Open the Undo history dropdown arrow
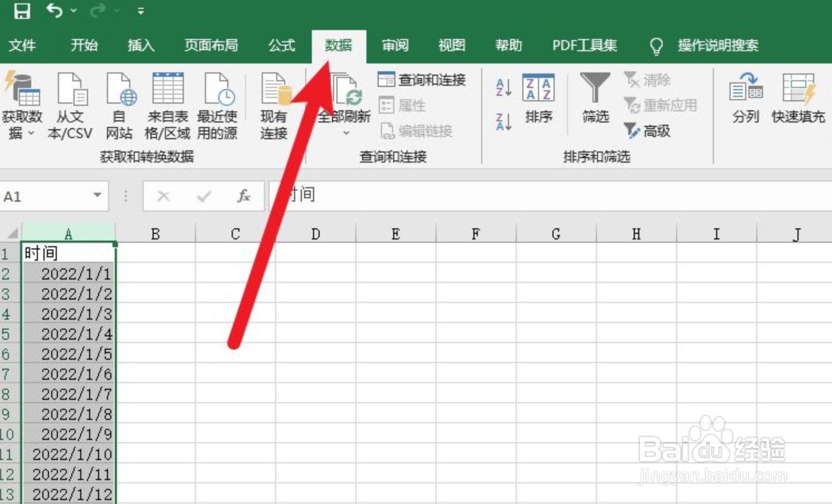This screenshot has width=832, height=504. [74, 11]
